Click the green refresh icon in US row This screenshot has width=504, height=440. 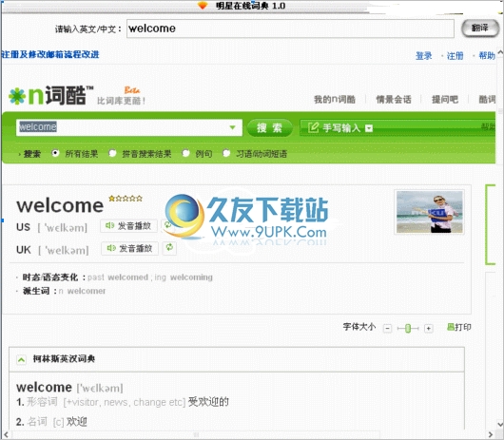point(167,225)
